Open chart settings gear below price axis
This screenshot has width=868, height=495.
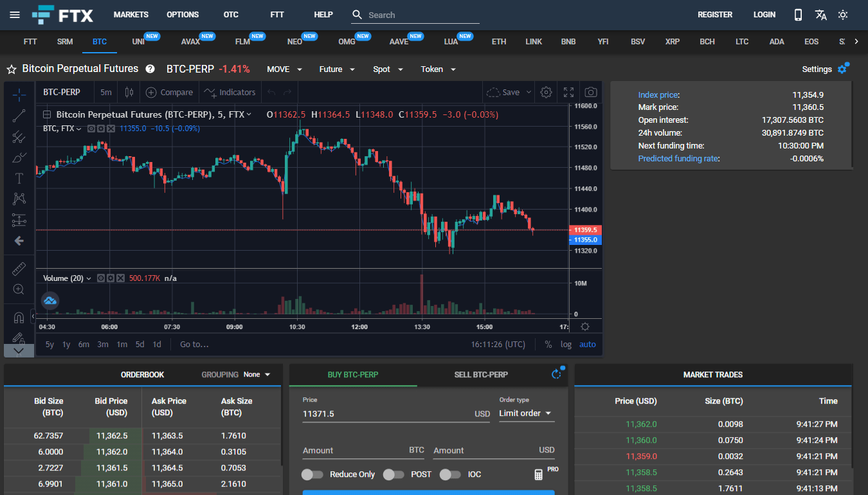click(x=585, y=327)
